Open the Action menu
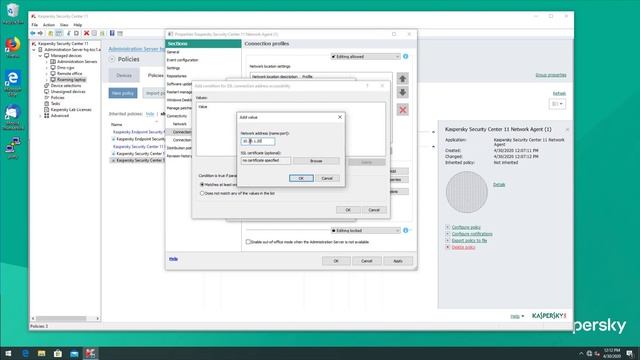Viewport: 640px width, 360px height. pyautogui.click(x=49, y=25)
